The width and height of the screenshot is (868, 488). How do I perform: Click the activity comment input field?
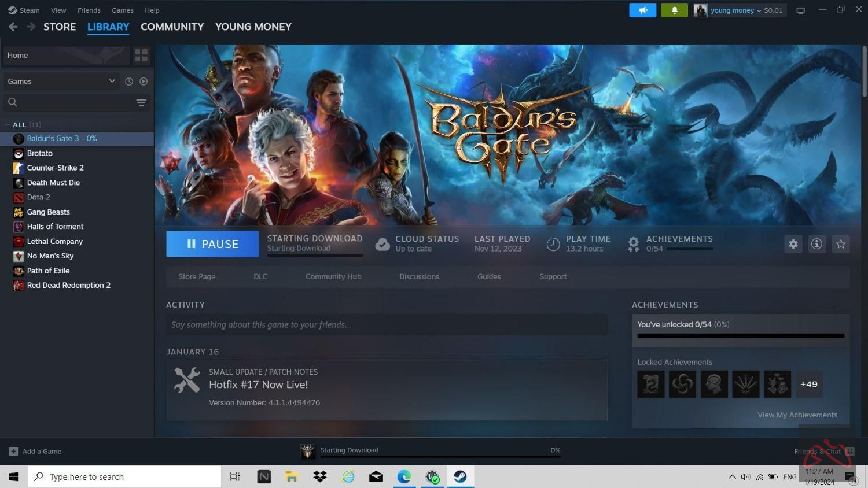[x=387, y=324]
